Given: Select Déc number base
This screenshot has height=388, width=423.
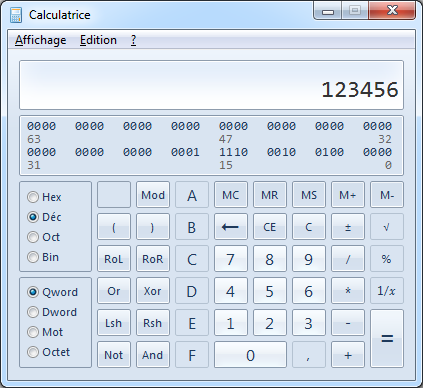Looking at the screenshot, I should tap(44, 217).
